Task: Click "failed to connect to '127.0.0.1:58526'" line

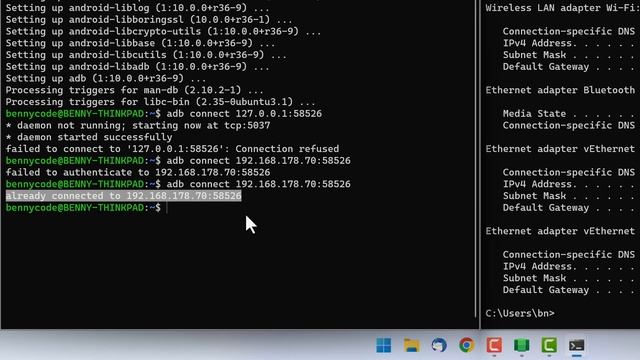Action: [172, 149]
